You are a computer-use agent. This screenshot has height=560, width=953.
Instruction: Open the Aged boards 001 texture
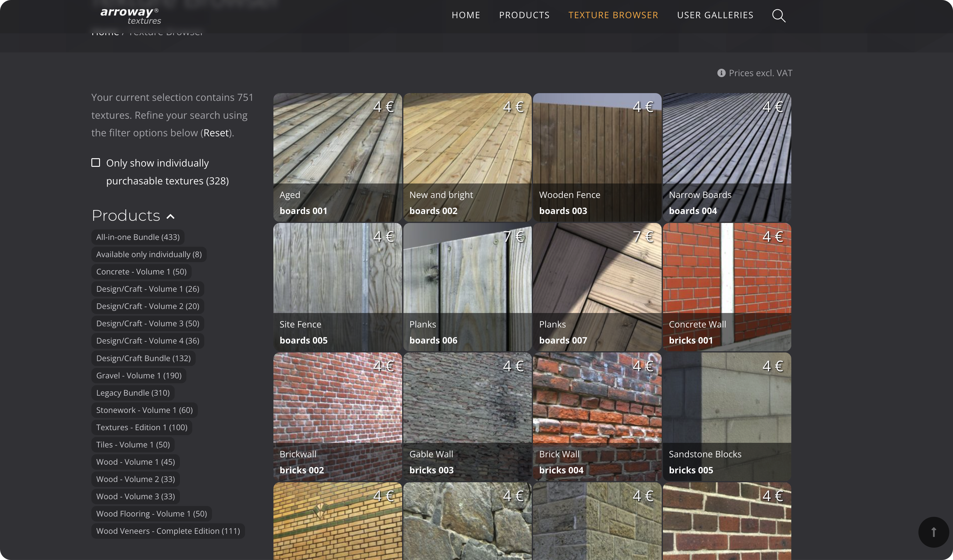coord(338,157)
